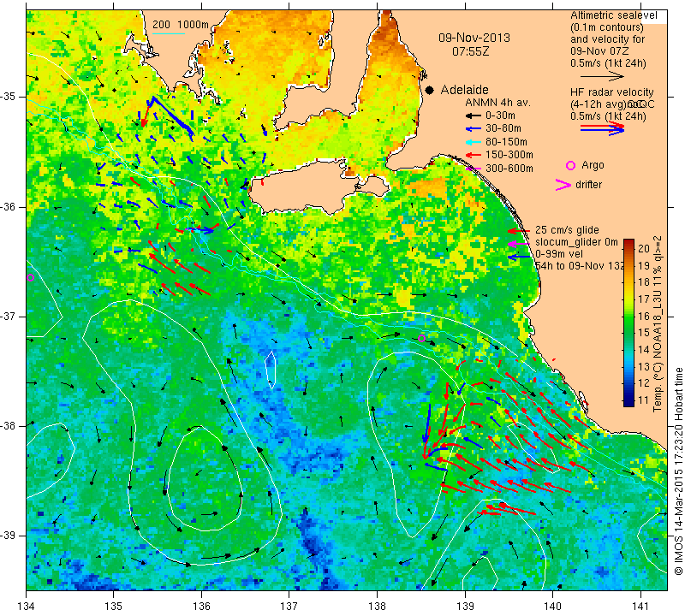Click the drifter legend label

point(588,185)
